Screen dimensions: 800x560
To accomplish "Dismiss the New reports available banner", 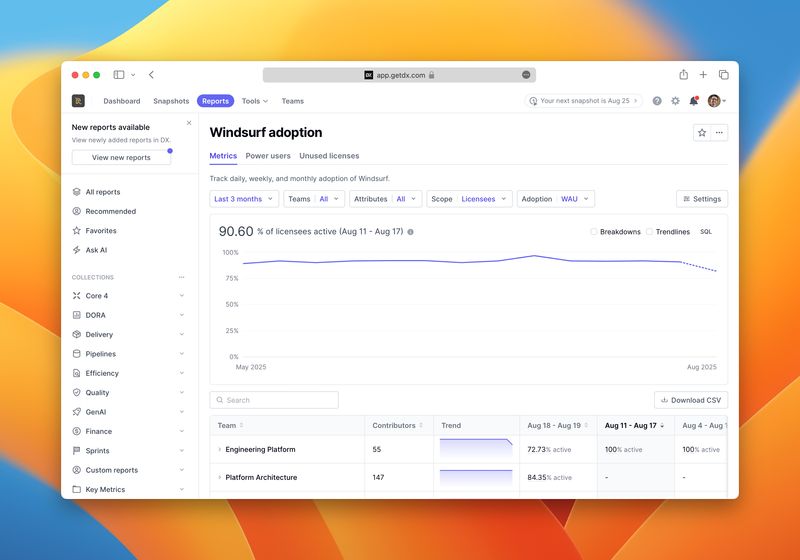I will [x=189, y=123].
